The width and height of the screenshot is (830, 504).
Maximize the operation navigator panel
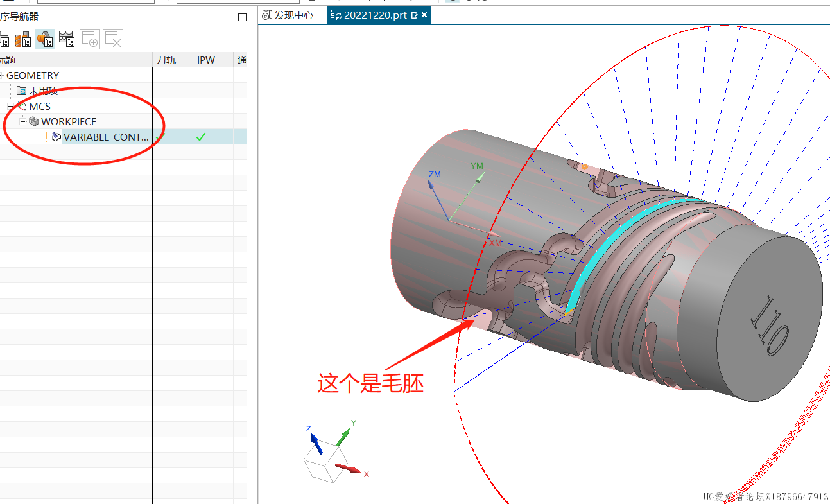coord(243,17)
